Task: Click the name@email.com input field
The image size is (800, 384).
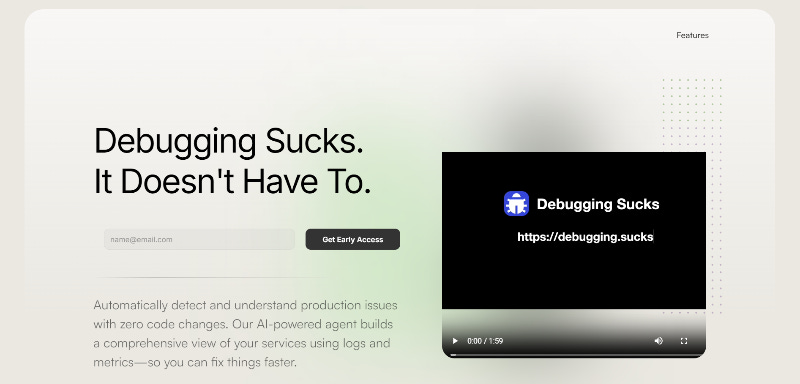Action: (x=199, y=239)
